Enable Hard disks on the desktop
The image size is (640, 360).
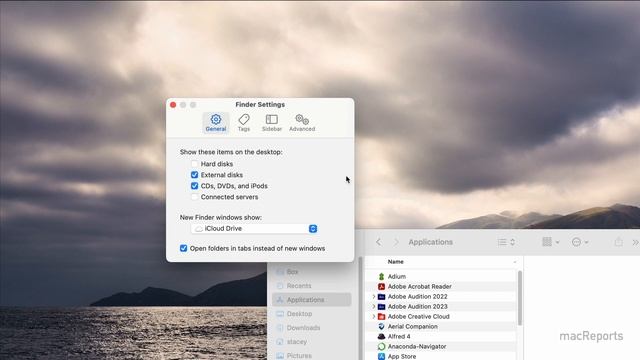194,164
